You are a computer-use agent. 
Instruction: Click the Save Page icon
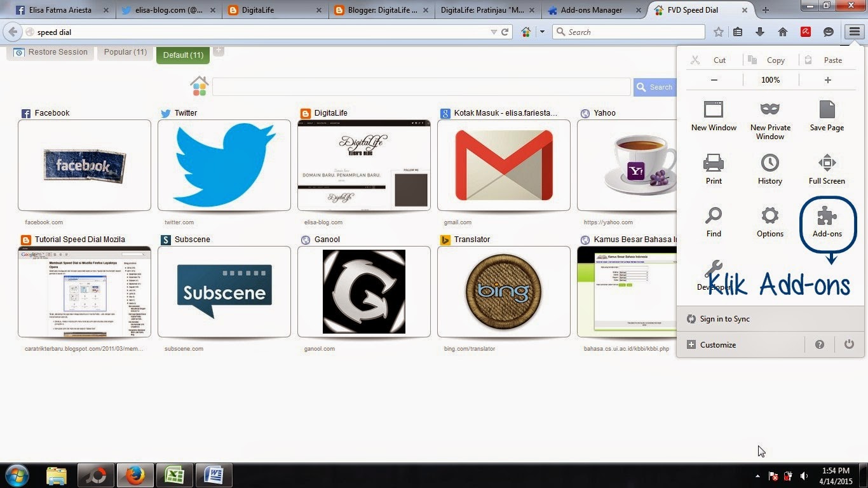[826, 114]
